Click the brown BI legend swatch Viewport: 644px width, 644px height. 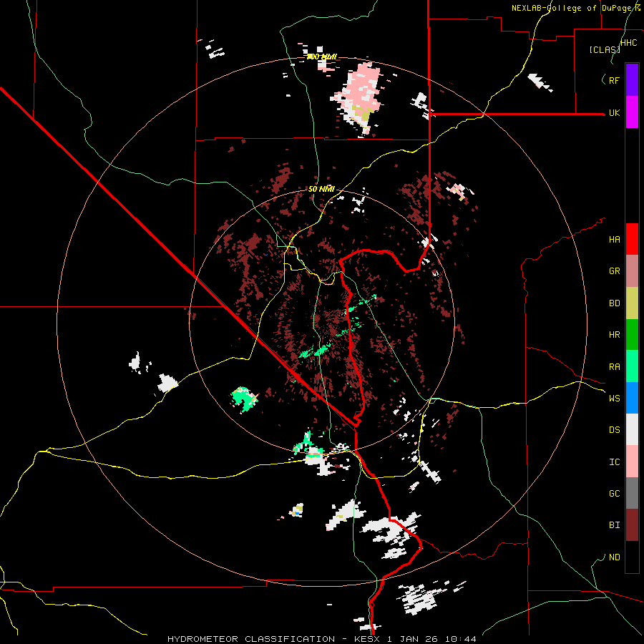(x=632, y=525)
